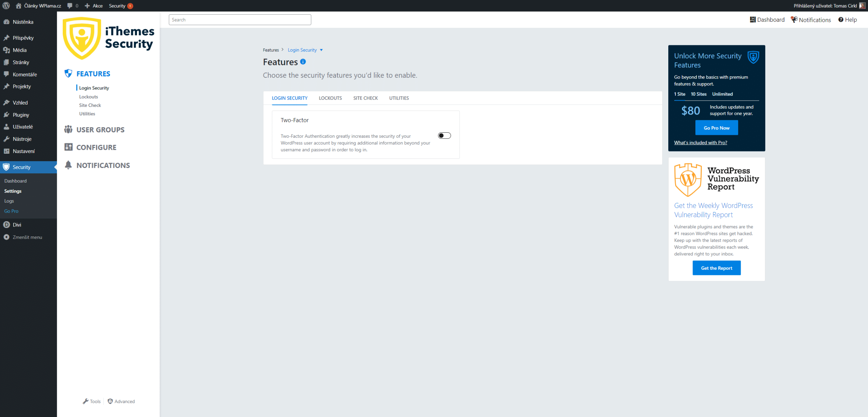The height and width of the screenshot is (417, 868).
Task: Switch to the Site Check tab
Action: pos(366,98)
